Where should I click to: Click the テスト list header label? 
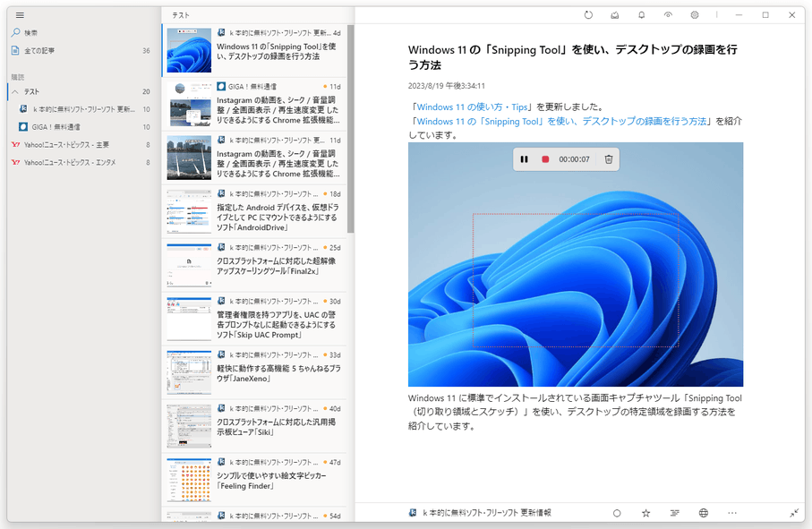[x=181, y=15]
